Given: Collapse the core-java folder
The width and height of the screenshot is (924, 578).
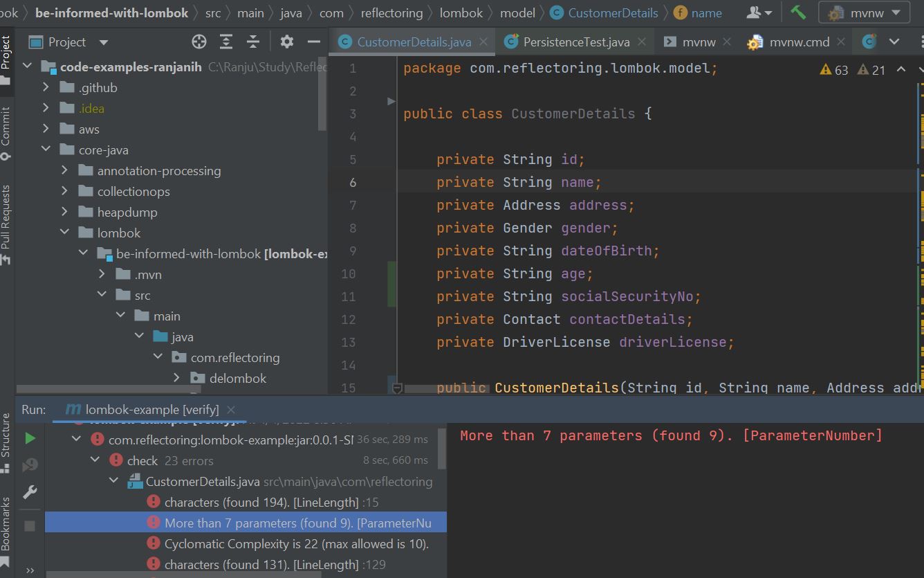Looking at the screenshot, I should pyautogui.click(x=46, y=150).
